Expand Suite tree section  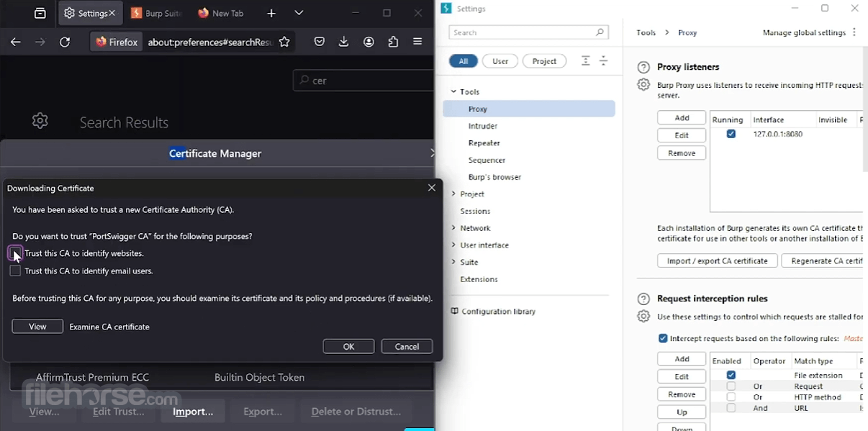(x=453, y=262)
